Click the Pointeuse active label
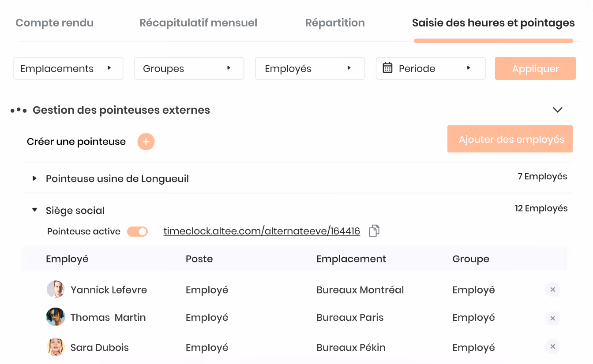Viewport: 593px width, 364px height. pos(84,231)
